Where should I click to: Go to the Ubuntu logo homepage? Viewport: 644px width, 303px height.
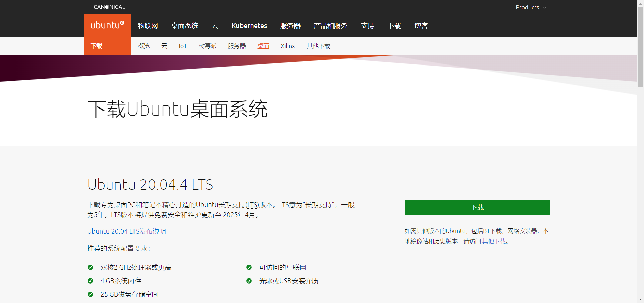(107, 25)
